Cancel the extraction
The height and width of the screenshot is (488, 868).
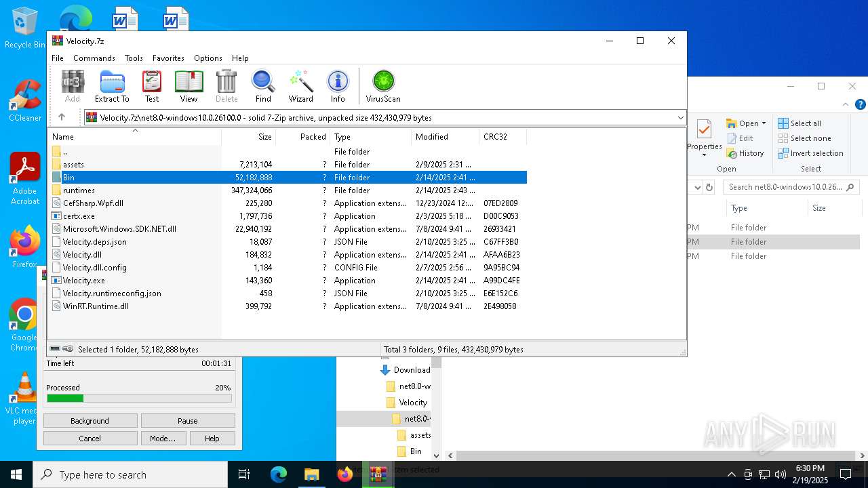[90, 439]
